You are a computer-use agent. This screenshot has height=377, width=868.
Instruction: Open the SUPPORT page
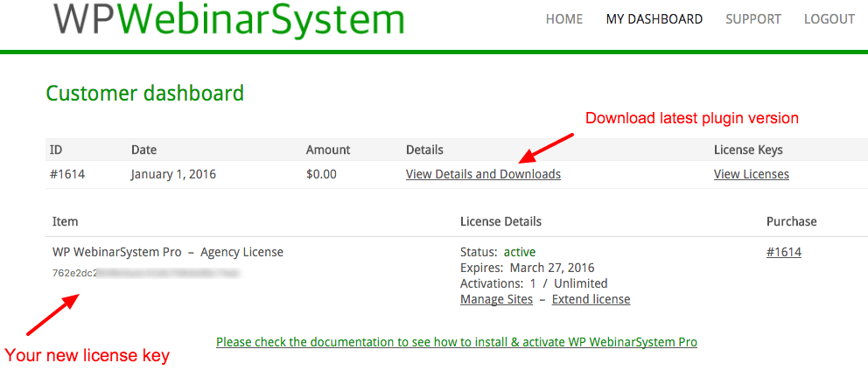point(753,19)
